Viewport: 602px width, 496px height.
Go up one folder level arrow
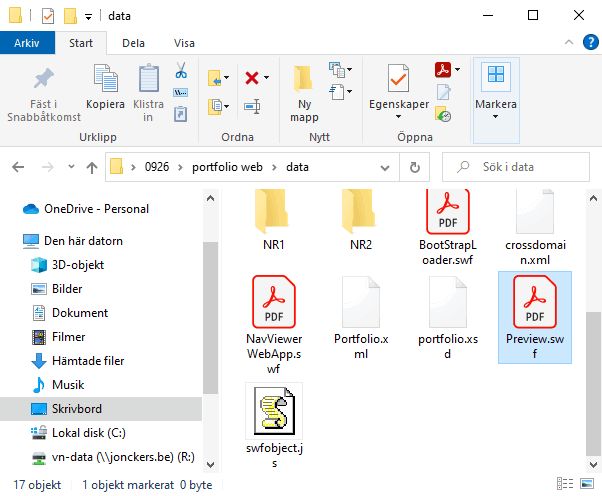click(x=92, y=167)
